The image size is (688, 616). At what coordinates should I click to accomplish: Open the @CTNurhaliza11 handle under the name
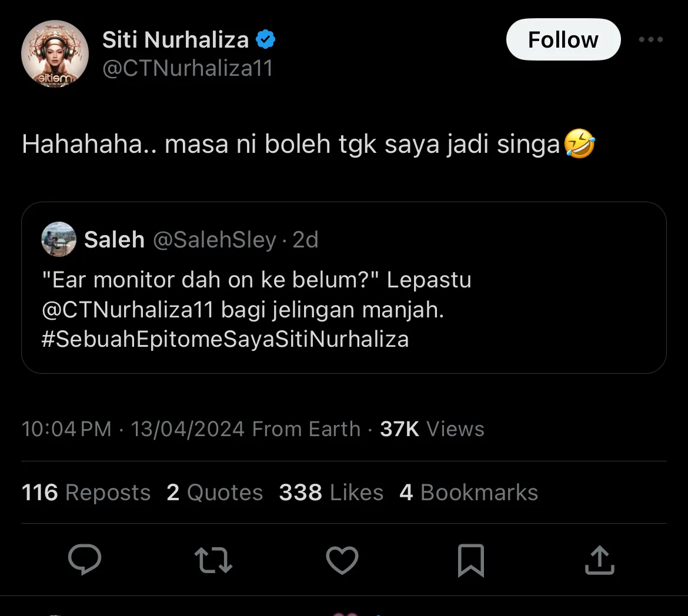point(188,69)
